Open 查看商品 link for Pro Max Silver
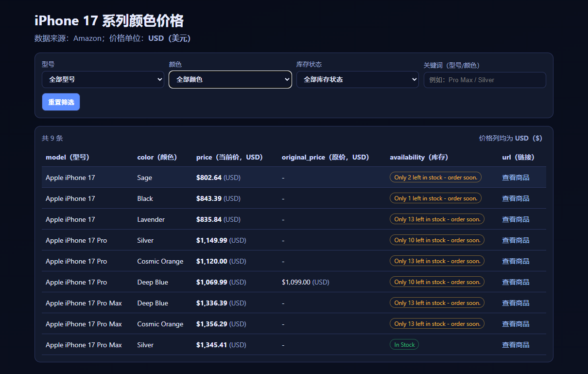Screen dimensions: 588x374 (x=516, y=345)
